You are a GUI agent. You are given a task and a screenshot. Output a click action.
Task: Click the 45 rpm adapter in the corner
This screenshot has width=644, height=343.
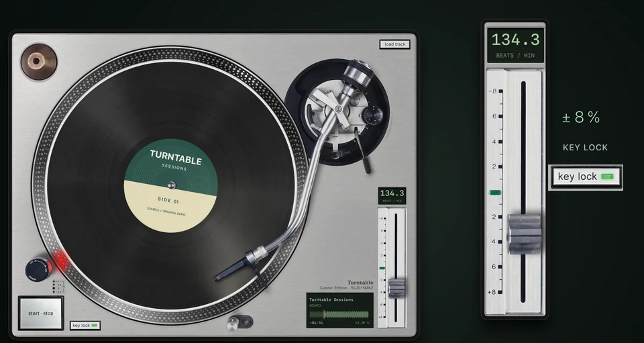tap(39, 62)
